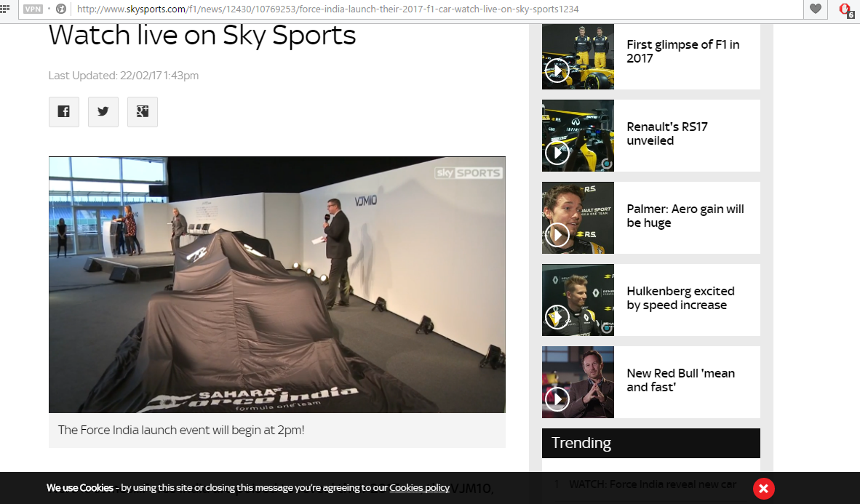Click caption 'The Force India launch event will begin at 2pm!'
This screenshot has height=504, width=860.
[x=181, y=430]
